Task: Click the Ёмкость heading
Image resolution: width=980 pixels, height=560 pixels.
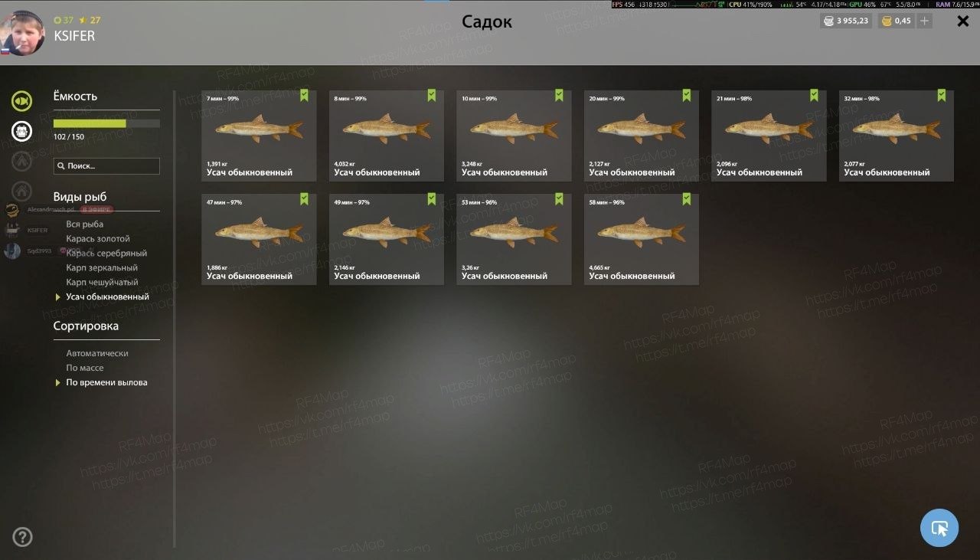Action: [75, 97]
